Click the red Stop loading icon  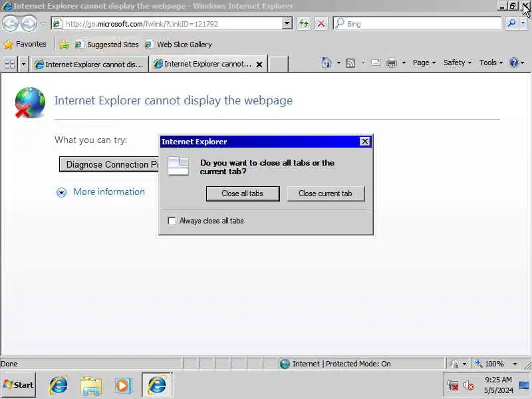[x=321, y=24]
